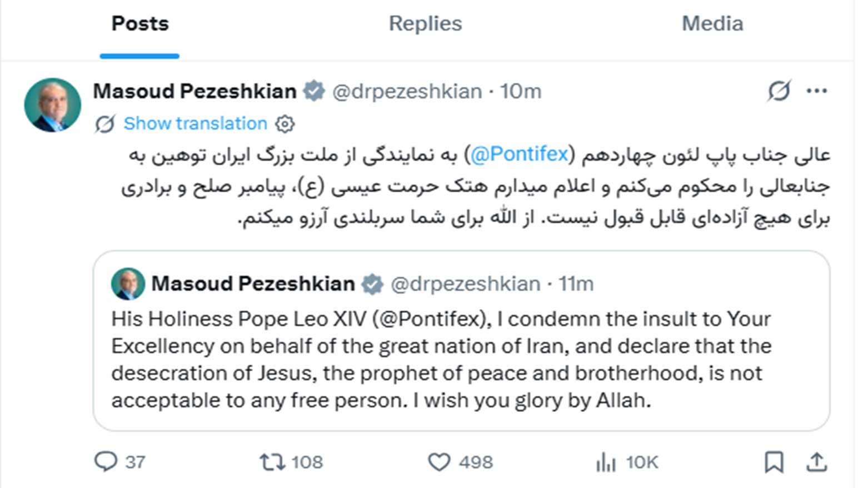868x488 pixels.
Task: Select the Posts tab
Action: click(140, 24)
